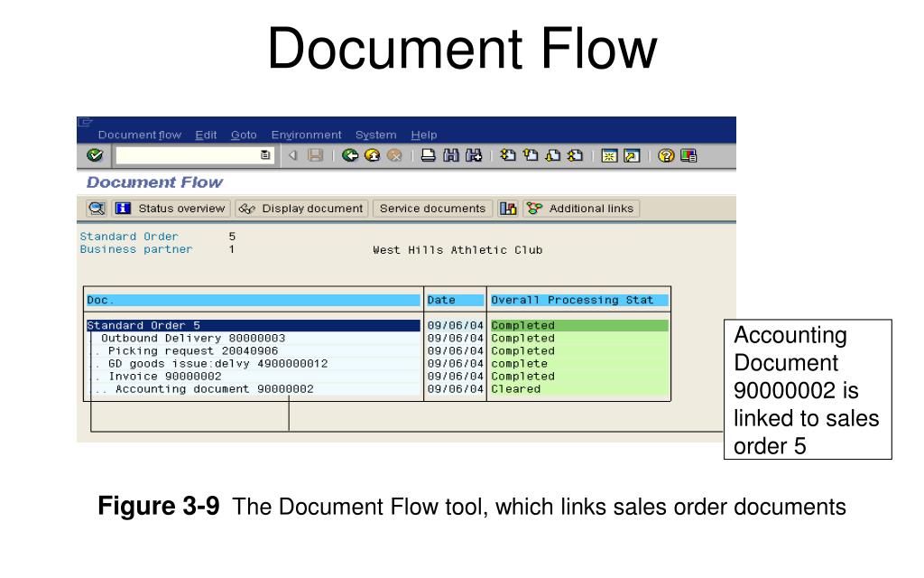Viewport: 924px width, 578px height.
Task: Click the blue info icon near Status overview
Action: pos(123,209)
